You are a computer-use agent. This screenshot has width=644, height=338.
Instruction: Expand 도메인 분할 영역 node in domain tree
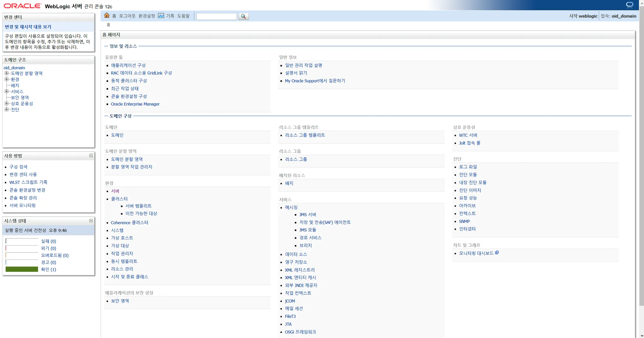6,73
